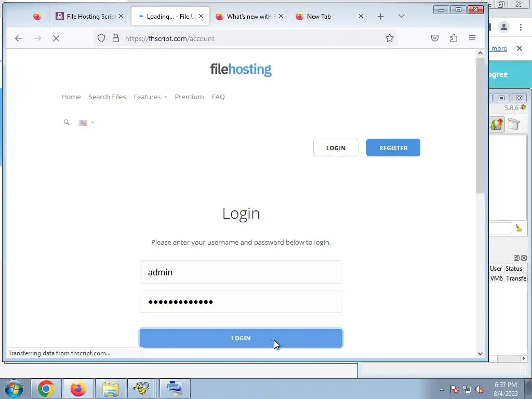Screen dimensions: 532x399
Task: Open the tracking protection shield icon
Action: tap(101, 38)
